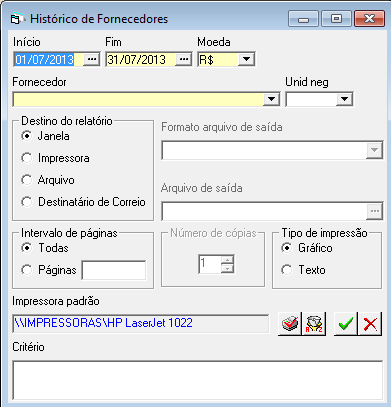
Task: Expand the Moeda currency dropdown
Action: pyautogui.click(x=246, y=60)
